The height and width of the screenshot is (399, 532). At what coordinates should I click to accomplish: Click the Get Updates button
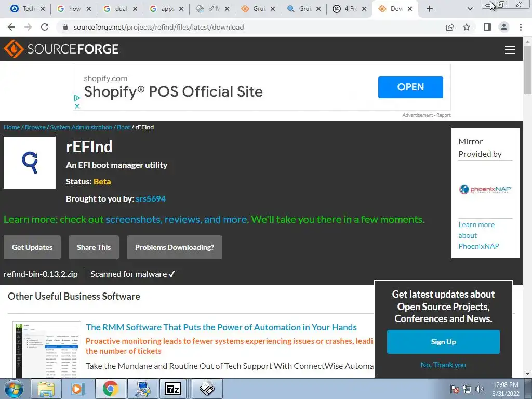click(x=32, y=247)
